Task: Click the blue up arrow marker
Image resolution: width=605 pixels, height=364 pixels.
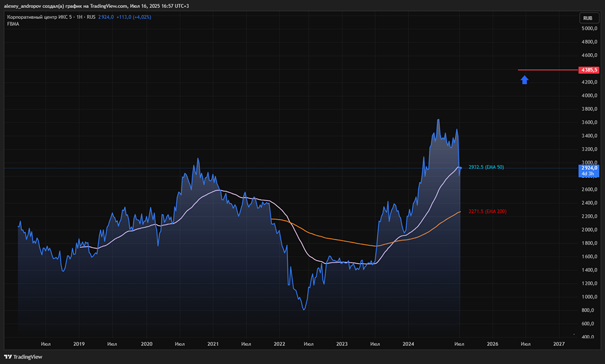Action: point(525,79)
